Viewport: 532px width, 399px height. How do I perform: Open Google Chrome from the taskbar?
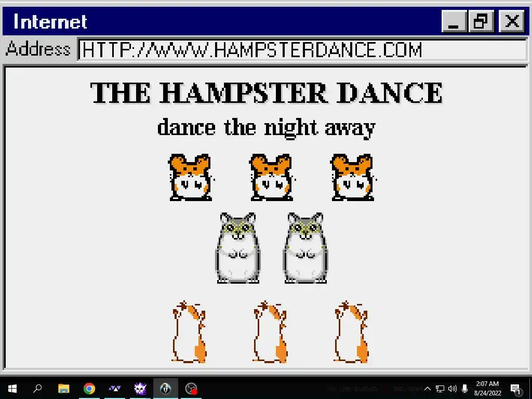coord(89,389)
